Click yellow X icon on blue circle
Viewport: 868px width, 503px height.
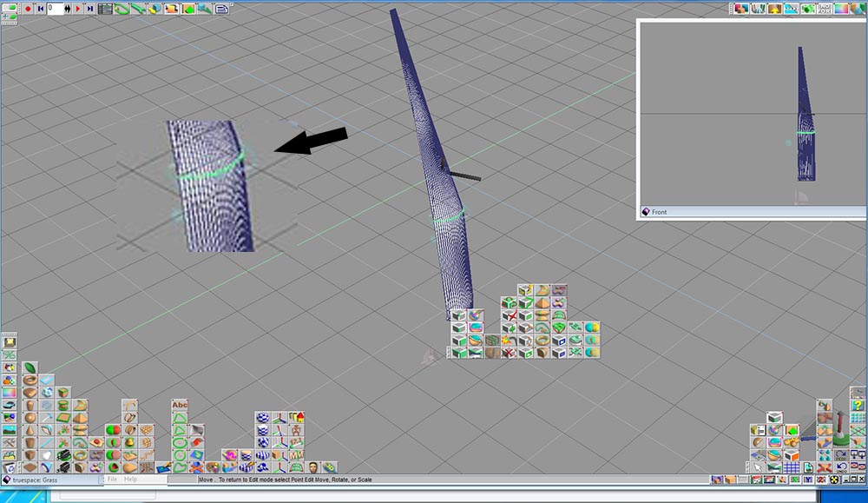pyautogui.click(x=834, y=480)
